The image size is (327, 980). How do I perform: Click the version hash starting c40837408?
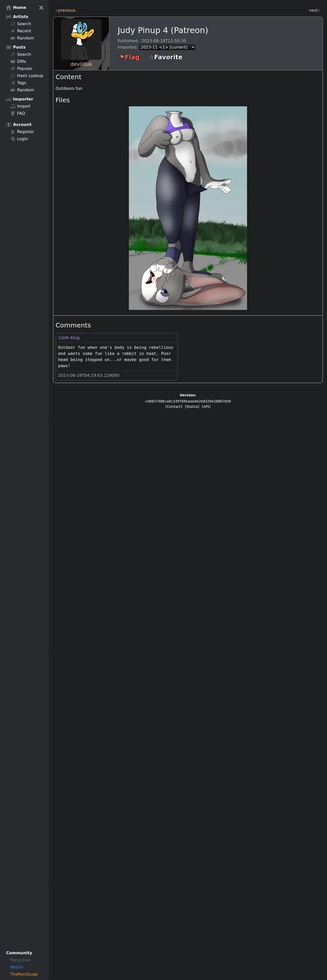click(188, 401)
